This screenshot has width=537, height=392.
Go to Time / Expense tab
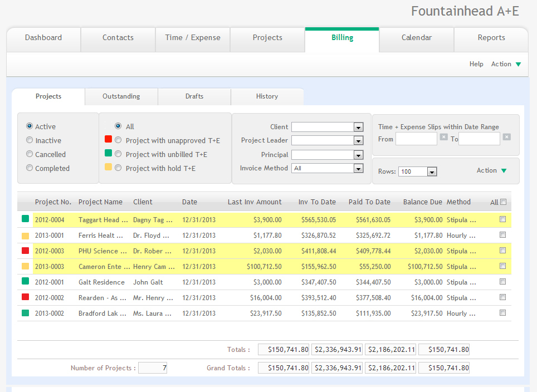(x=193, y=38)
